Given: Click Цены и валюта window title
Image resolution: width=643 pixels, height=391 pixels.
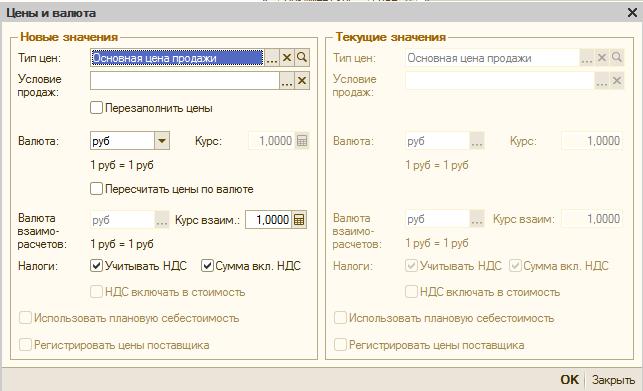Looking at the screenshot, I should [x=51, y=13].
